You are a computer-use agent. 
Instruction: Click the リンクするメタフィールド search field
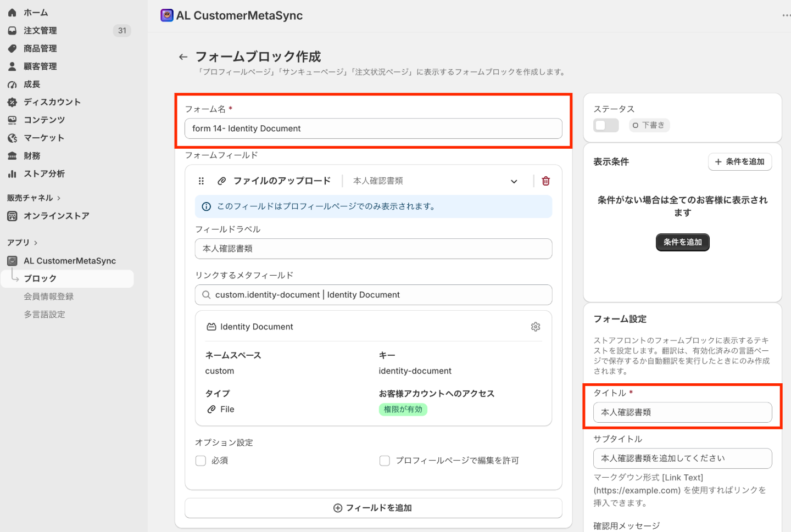[374, 295]
